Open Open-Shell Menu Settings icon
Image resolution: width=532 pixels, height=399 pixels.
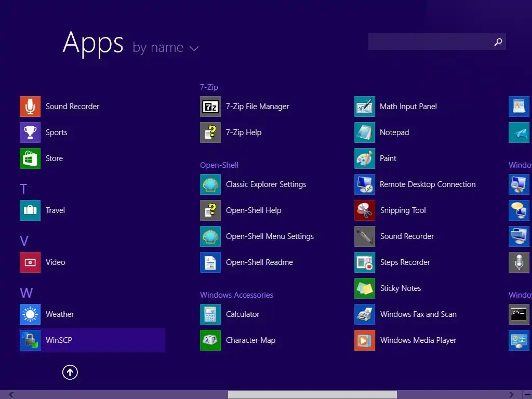tap(210, 236)
